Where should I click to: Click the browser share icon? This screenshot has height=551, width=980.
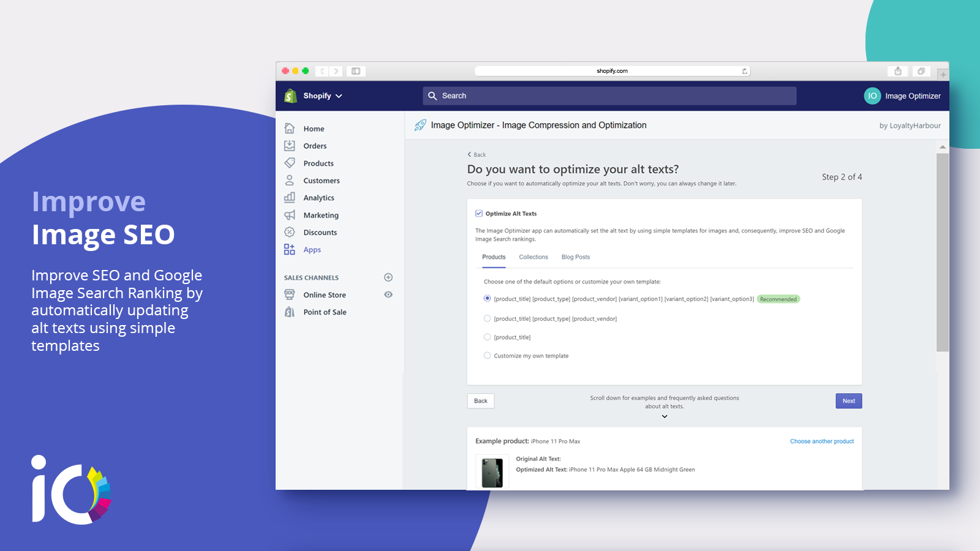coord(898,71)
